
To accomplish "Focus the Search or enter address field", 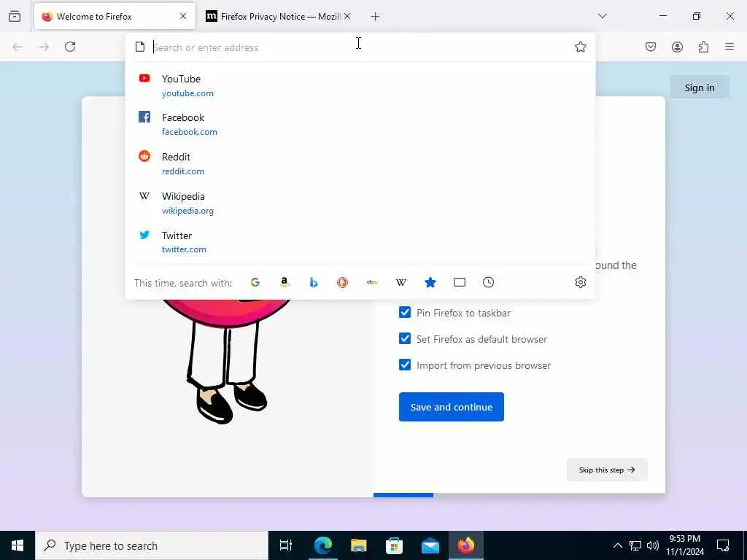I will 360,47.
